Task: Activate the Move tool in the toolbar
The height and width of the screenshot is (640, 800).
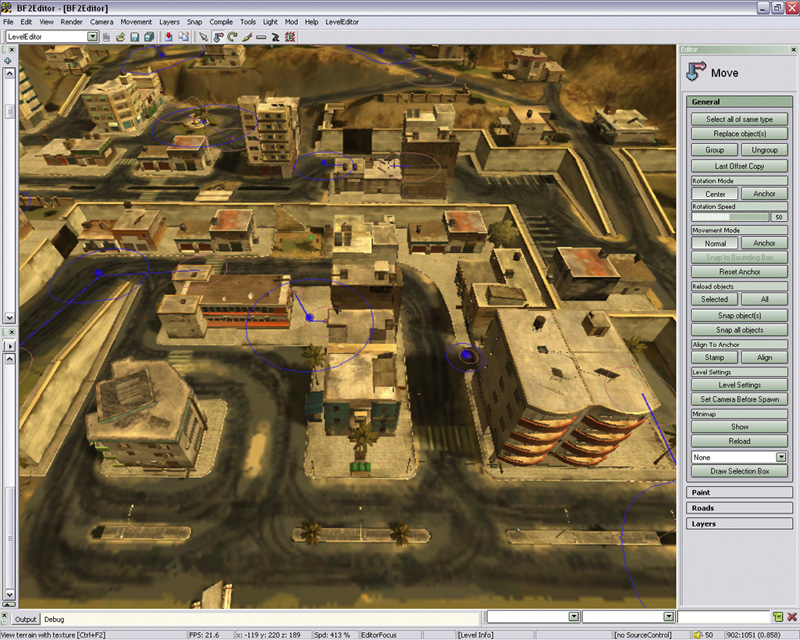Action: tap(218, 37)
